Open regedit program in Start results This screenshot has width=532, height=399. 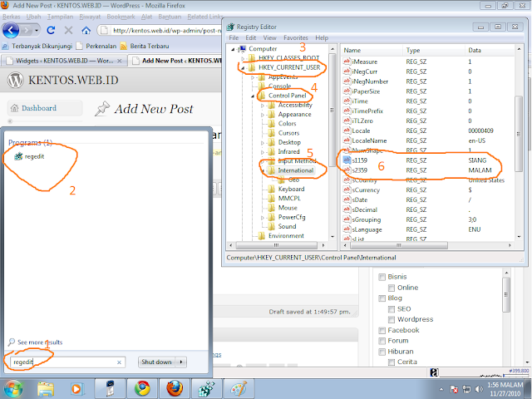(29, 156)
